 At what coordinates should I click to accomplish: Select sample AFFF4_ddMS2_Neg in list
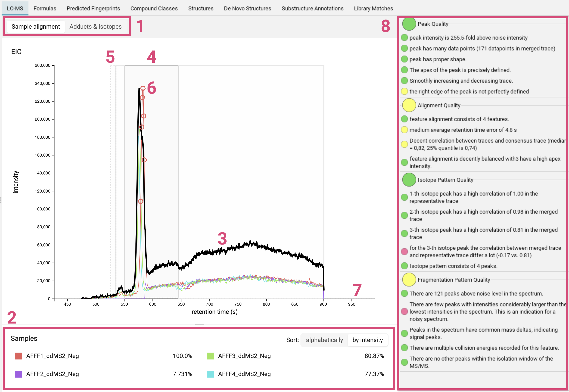244,374
